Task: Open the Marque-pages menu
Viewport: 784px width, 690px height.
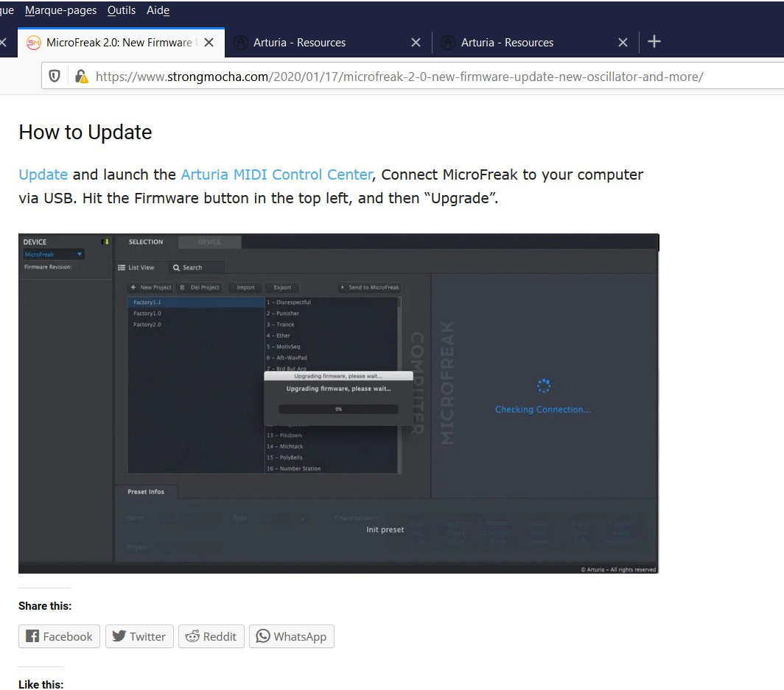Action: [x=60, y=10]
